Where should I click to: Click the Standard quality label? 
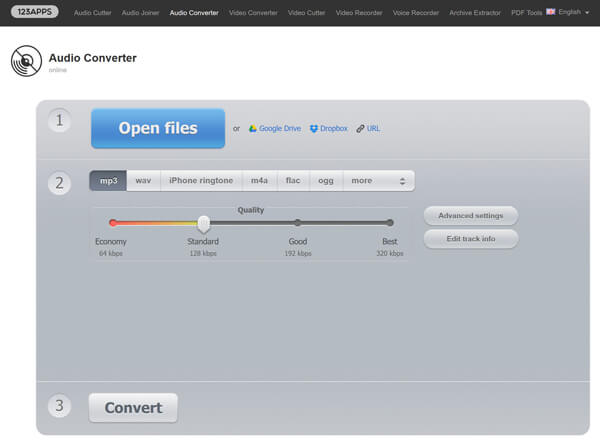pyautogui.click(x=203, y=241)
